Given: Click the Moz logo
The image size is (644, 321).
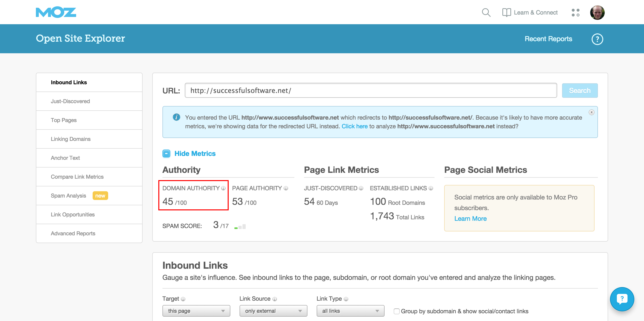Looking at the screenshot, I should pos(56,13).
